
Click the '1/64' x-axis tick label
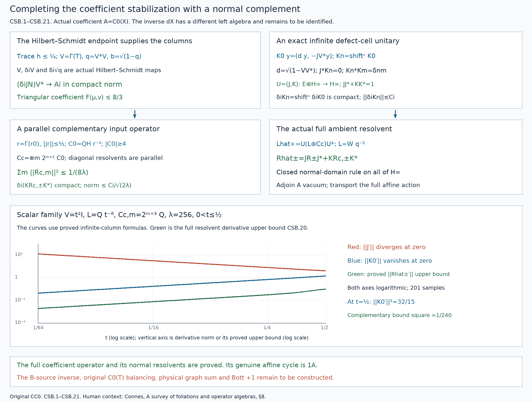click(38, 328)
